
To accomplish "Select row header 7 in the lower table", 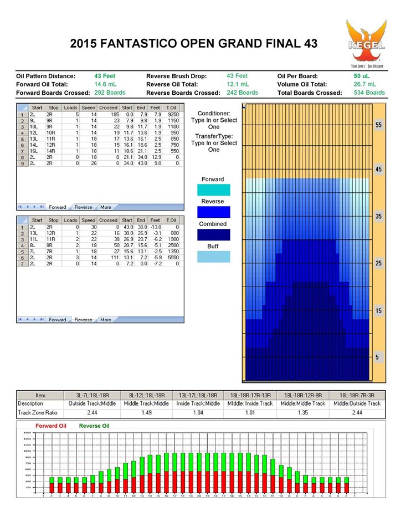I will click(x=22, y=264).
